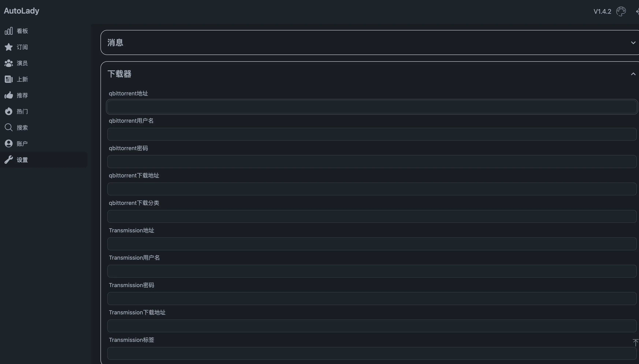Viewport: 639px width, 364px height.
Task: Click the dashboard bar chart icon
Action: coord(8,31)
